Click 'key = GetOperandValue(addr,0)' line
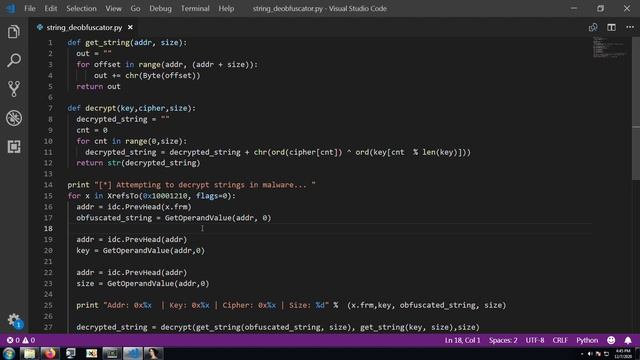Image resolution: width=640 pixels, height=360 pixels. pos(140,251)
